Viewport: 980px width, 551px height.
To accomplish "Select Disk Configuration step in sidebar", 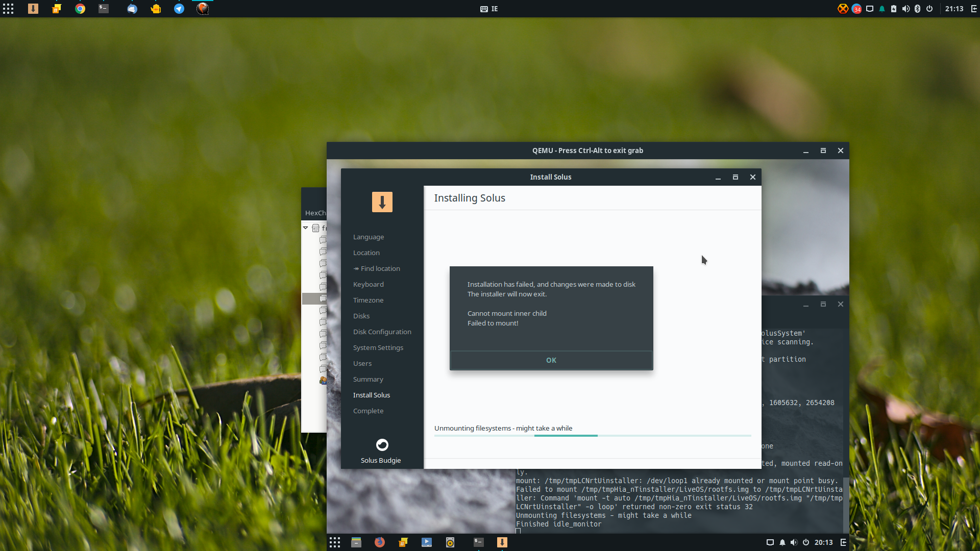I will 382,332.
